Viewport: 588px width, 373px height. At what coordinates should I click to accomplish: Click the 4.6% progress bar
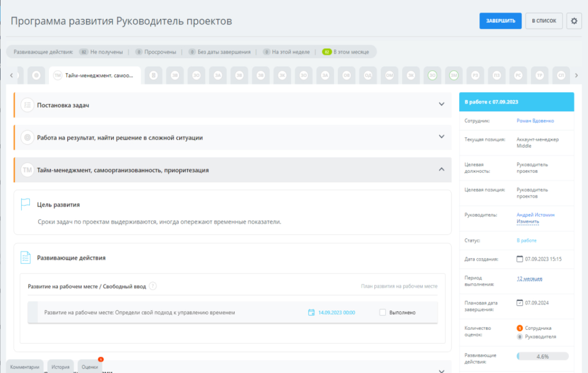[542, 356]
